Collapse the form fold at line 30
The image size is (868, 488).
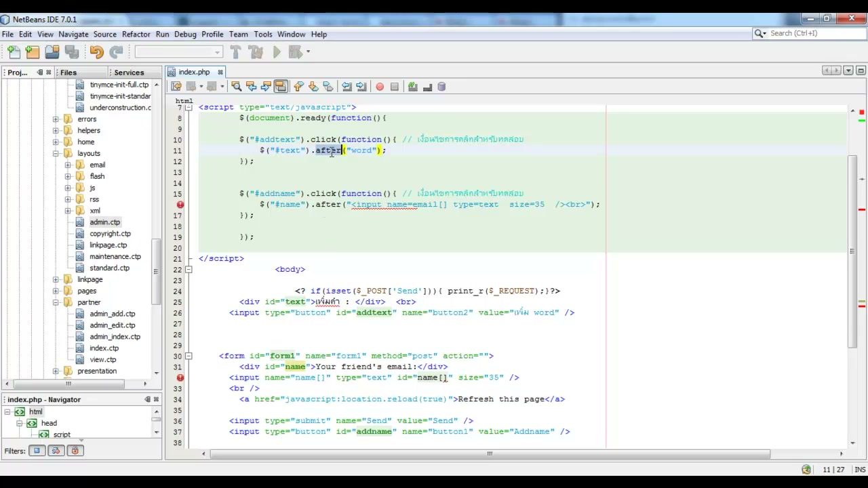click(190, 357)
